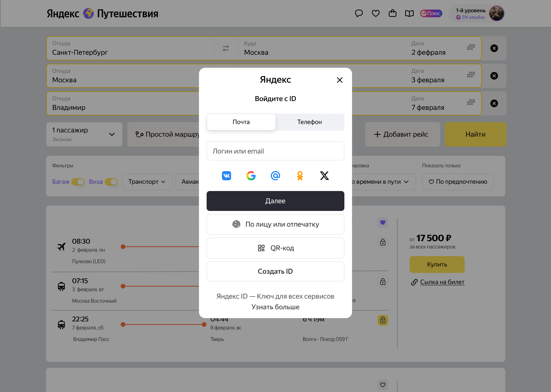Swap origin and destination cities
This screenshot has width=551, height=392.
point(226,48)
